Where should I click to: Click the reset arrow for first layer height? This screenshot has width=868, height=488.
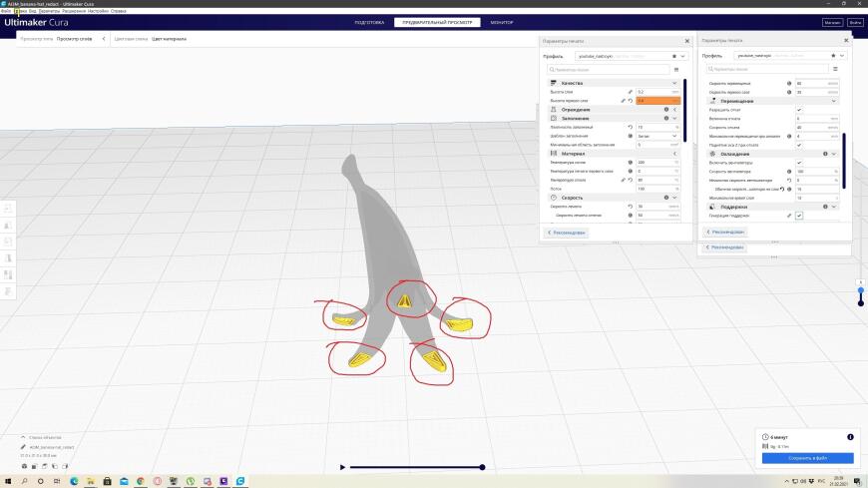630,101
